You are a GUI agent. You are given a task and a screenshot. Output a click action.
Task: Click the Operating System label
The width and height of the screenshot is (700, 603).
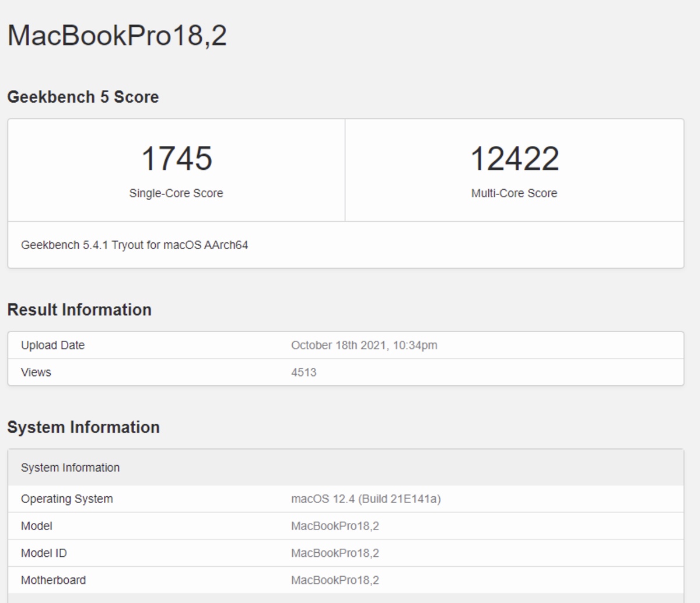[x=67, y=499]
